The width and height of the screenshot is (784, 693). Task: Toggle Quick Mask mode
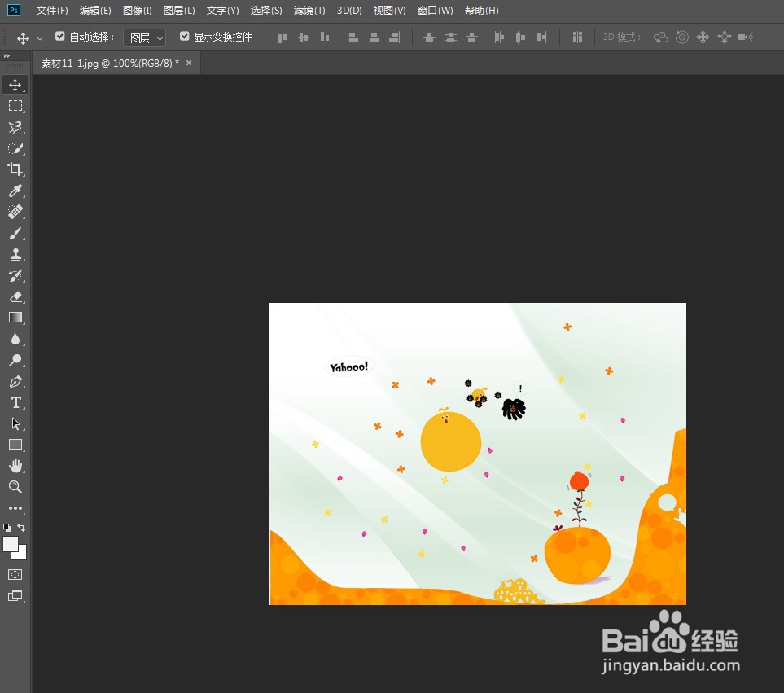[15, 574]
